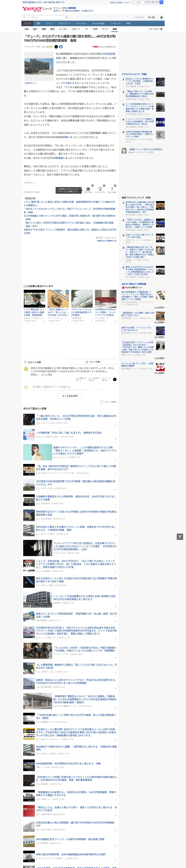Open 金9kg 1億4000万円相当 article
The height and width of the screenshot is (868, 186).
click(76, 468)
